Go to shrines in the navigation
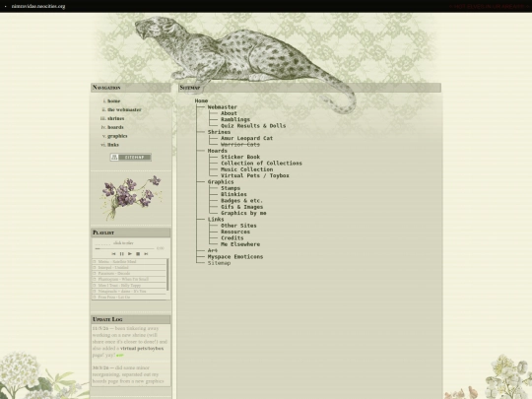The height and width of the screenshot is (399, 532). coord(115,118)
